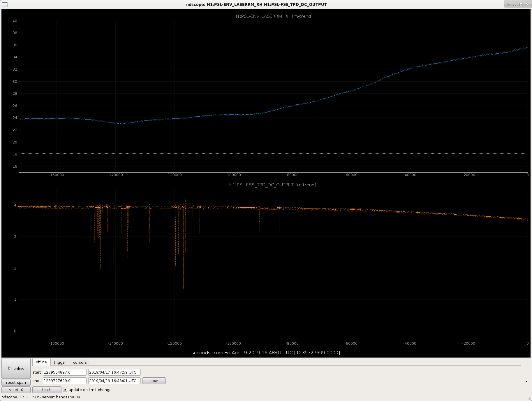Click the NDS server h1nds1:8088 status text
532x401 pixels.
(56, 397)
